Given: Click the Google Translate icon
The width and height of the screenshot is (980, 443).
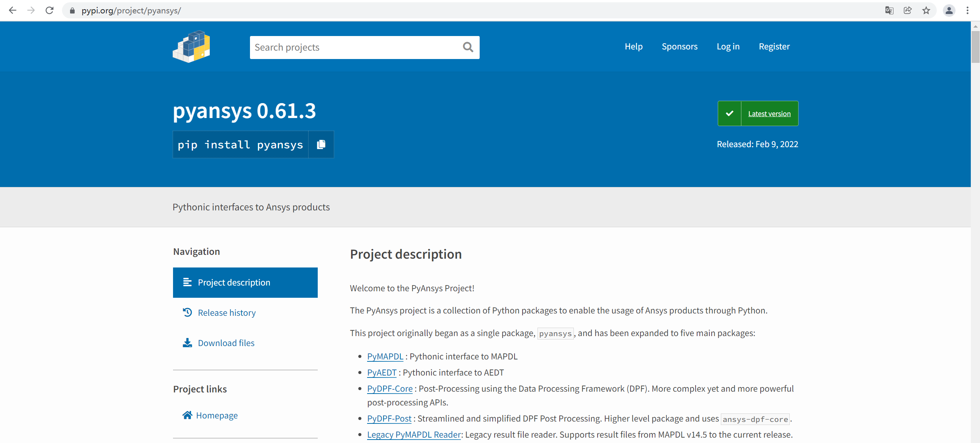Looking at the screenshot, I should click(889, 10).
